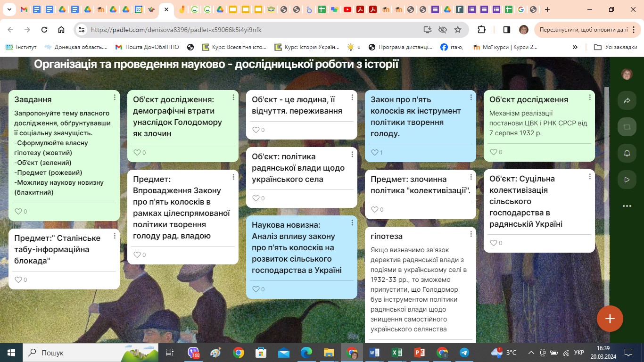Open Padlet notifications bell

tap(627, 153)
